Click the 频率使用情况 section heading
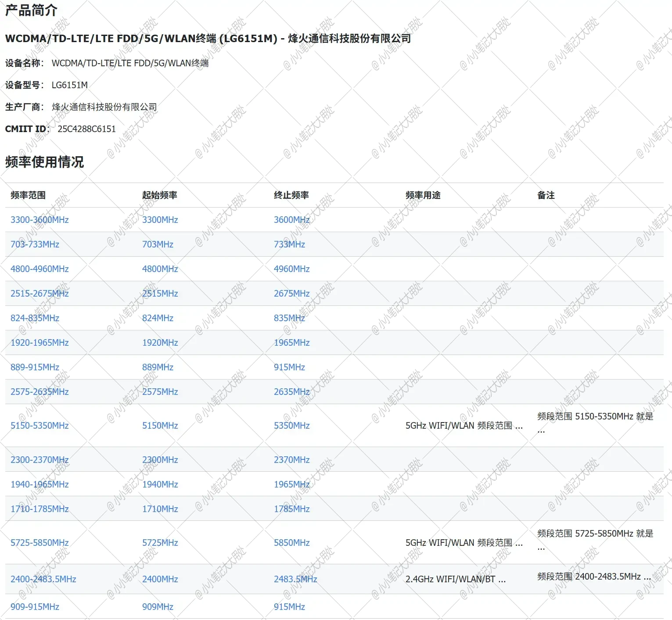The width and height of the screenshot is (672, 620). tap(44, 162)
